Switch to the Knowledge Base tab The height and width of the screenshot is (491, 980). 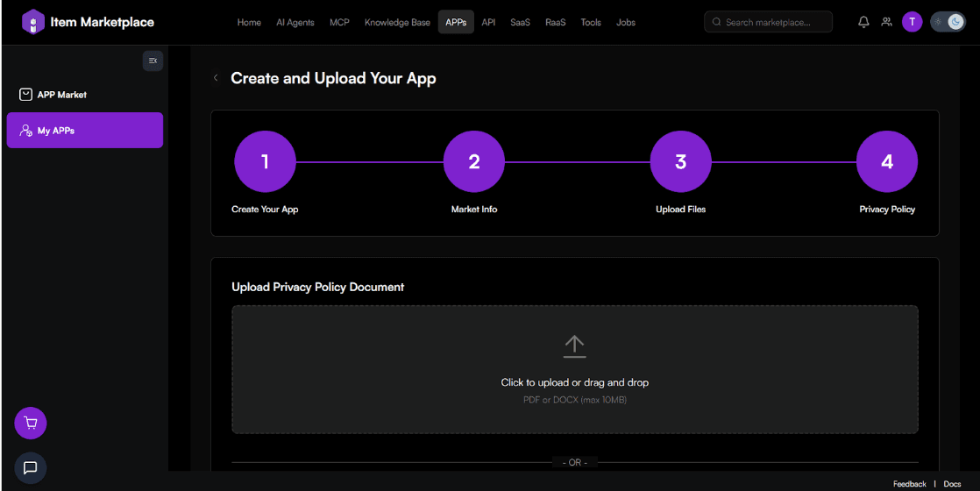coord(397,22)
